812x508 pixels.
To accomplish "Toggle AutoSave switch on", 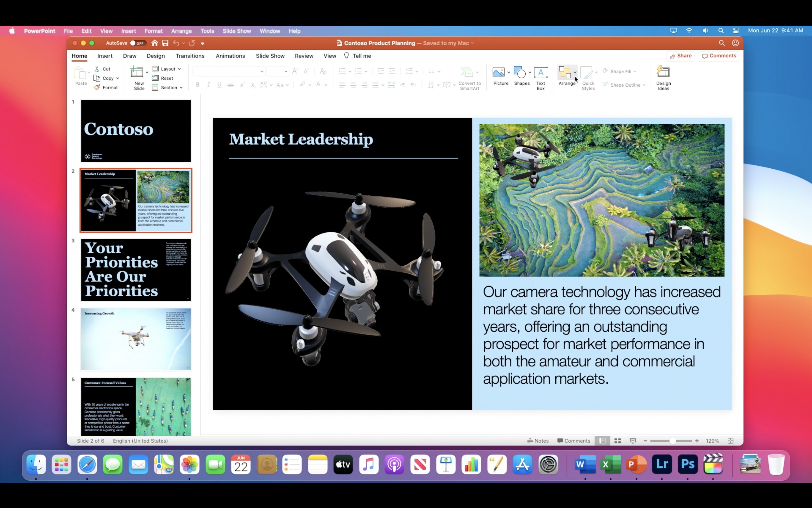I will tap(138, 43).
